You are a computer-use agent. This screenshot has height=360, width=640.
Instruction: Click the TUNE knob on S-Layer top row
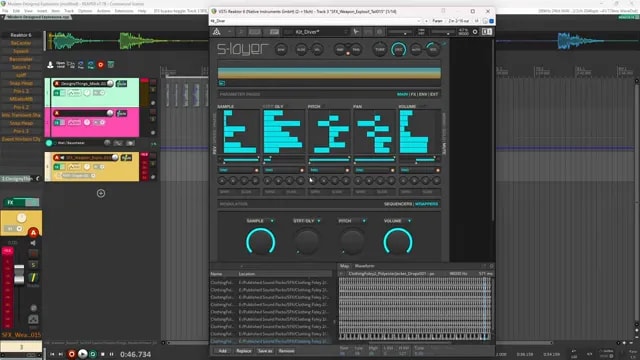380,49
